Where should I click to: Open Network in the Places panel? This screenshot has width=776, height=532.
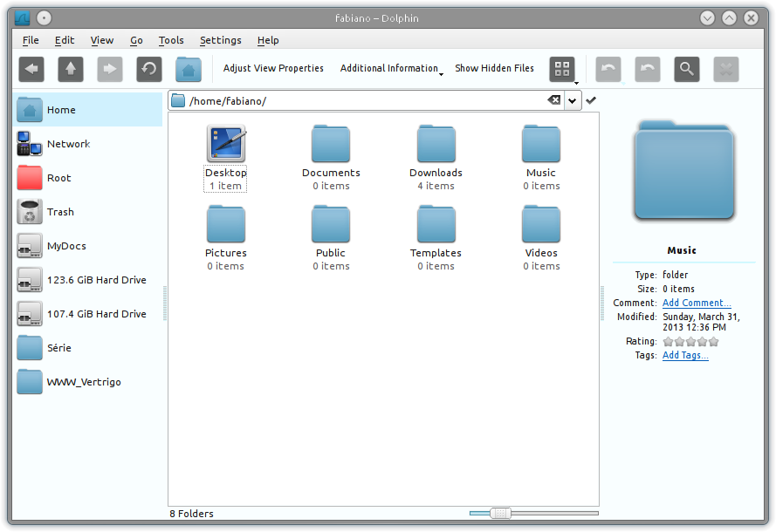tap(88, 144)
